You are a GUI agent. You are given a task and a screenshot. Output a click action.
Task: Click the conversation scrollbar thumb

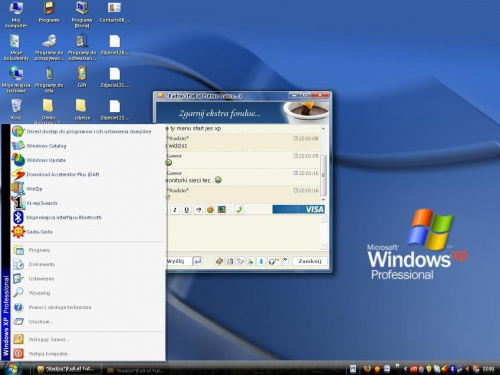[x=323, y=174]
